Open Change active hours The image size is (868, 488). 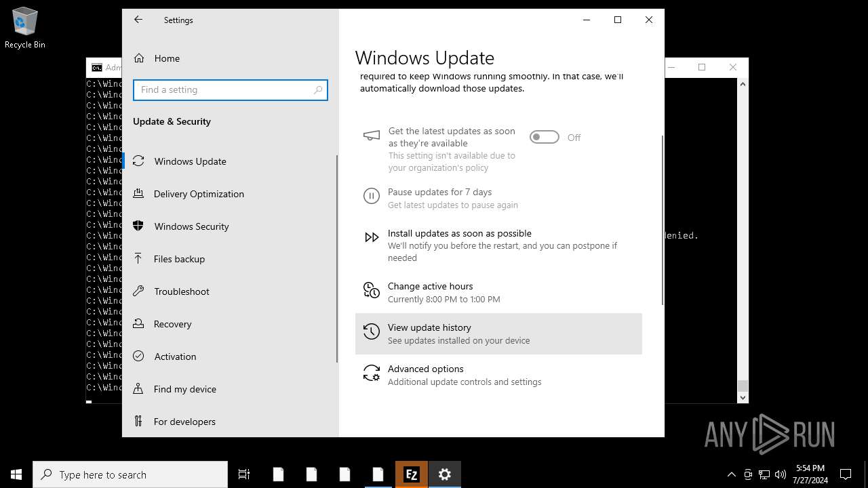click(x=498, y=292)
